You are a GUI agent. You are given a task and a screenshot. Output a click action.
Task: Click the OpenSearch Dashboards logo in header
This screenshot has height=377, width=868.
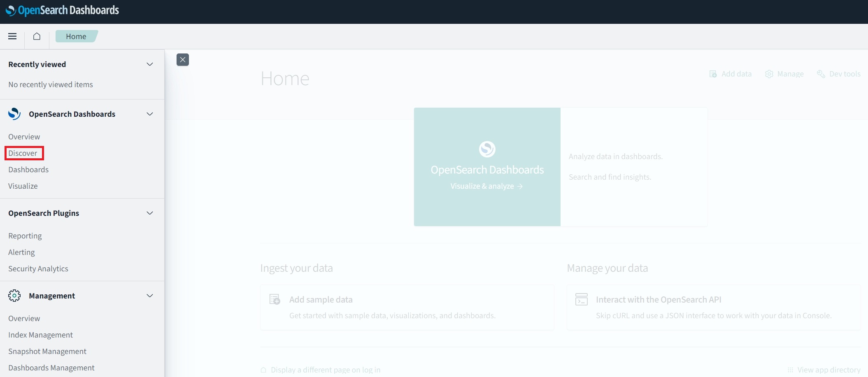point(62,10)
